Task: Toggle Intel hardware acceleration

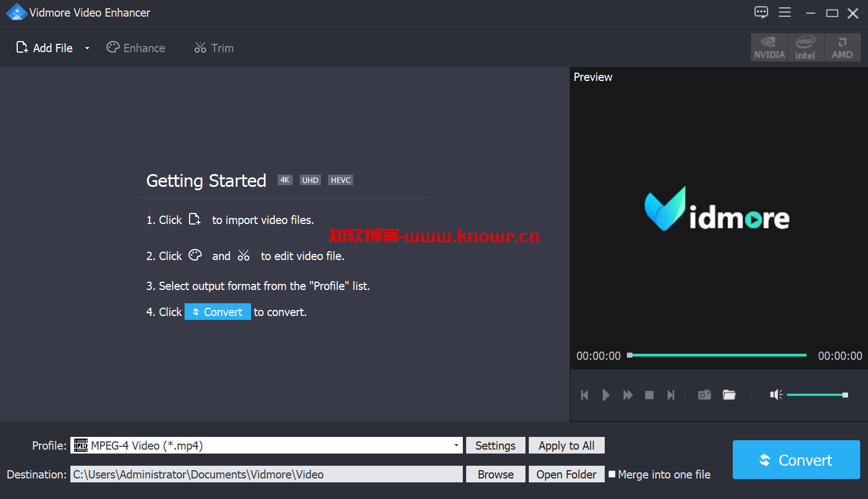Action: (805, 48)
